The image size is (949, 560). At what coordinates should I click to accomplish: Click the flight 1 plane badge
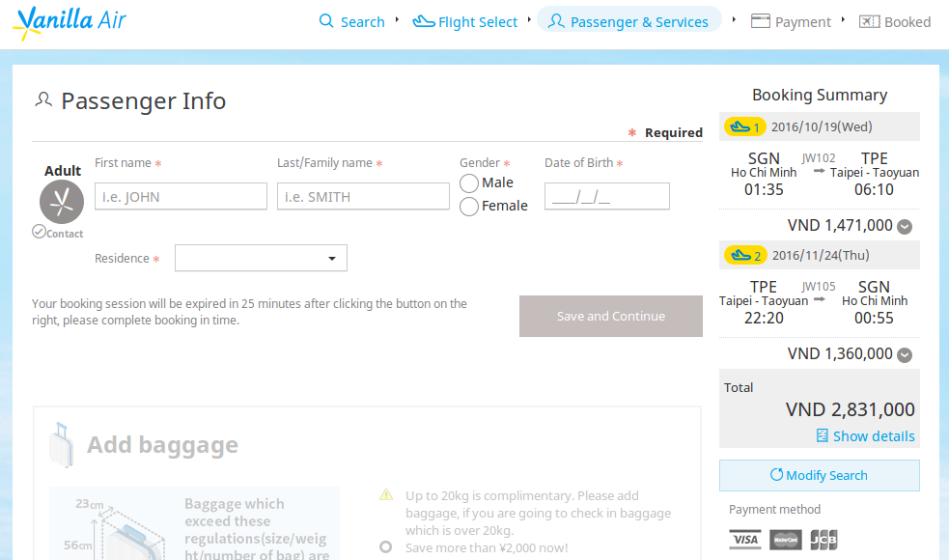[x=744, y=126]
